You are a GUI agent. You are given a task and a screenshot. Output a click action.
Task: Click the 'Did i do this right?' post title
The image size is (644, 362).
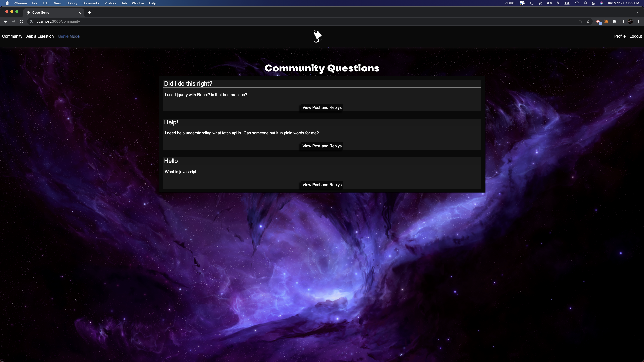[188, 84]
